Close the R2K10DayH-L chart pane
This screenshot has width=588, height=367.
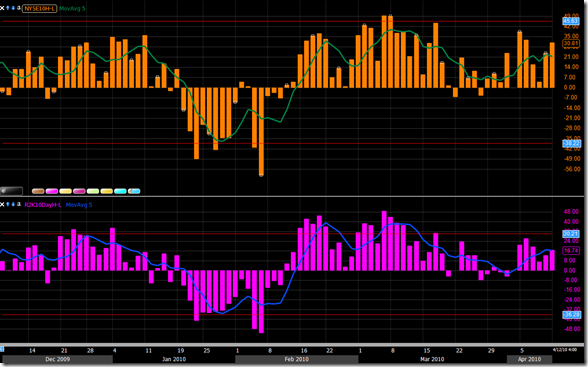pyautogui.click(x=2, y=204)
